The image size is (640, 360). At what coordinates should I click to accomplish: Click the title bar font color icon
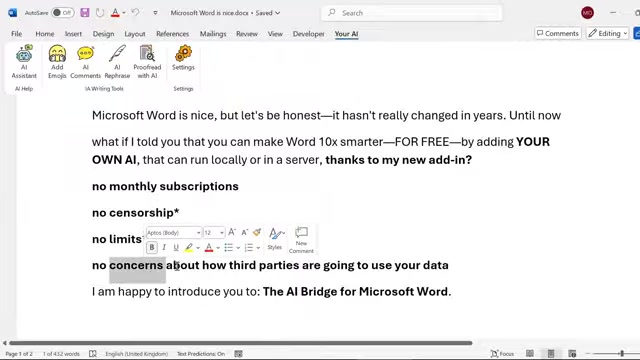click(115, 13)
